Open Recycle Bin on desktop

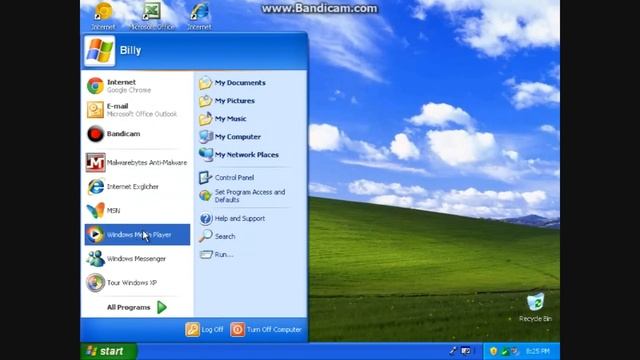click(x=535, y=302)
